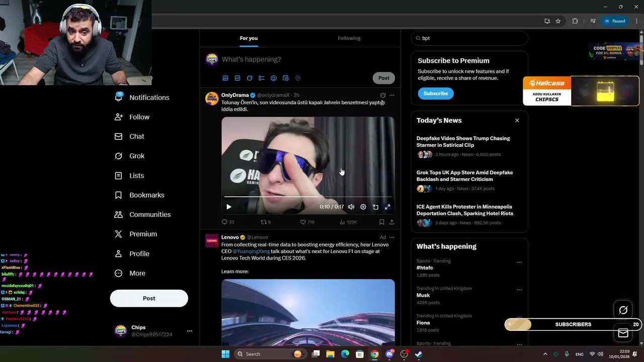Open Lenovo ad account name
The height and width of the screenshot is (362, 644).
[x=230, y=237]
